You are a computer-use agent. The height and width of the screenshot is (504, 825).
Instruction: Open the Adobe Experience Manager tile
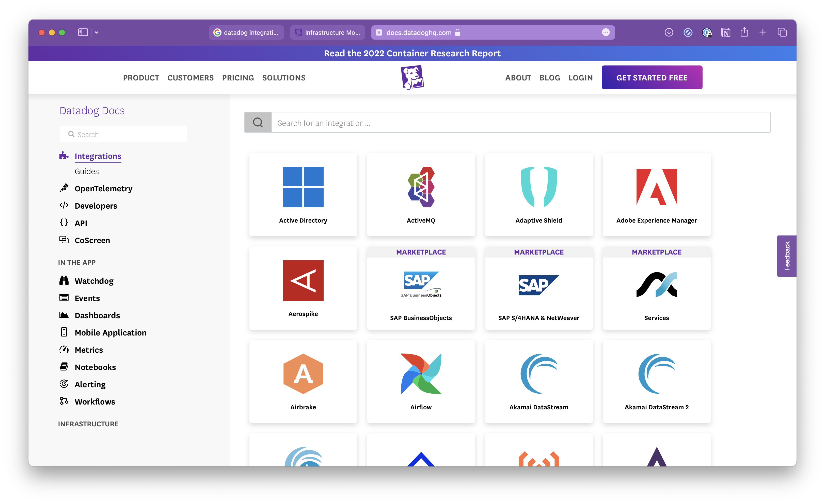tap(657, 195)
